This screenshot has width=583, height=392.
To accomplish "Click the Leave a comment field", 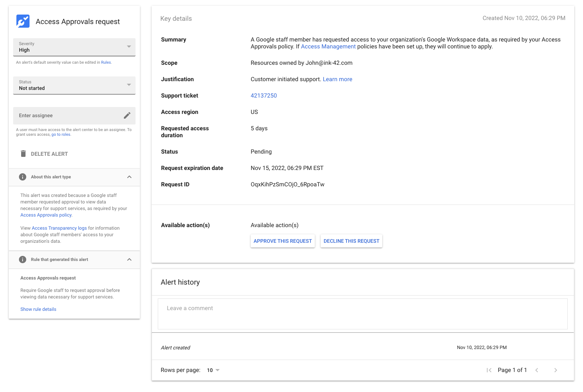I will tap(363, 314).
